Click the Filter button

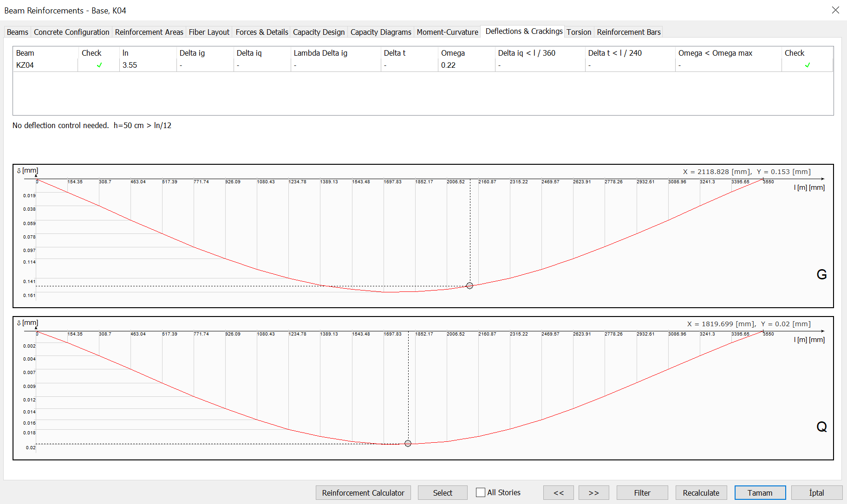coord(642,492)
